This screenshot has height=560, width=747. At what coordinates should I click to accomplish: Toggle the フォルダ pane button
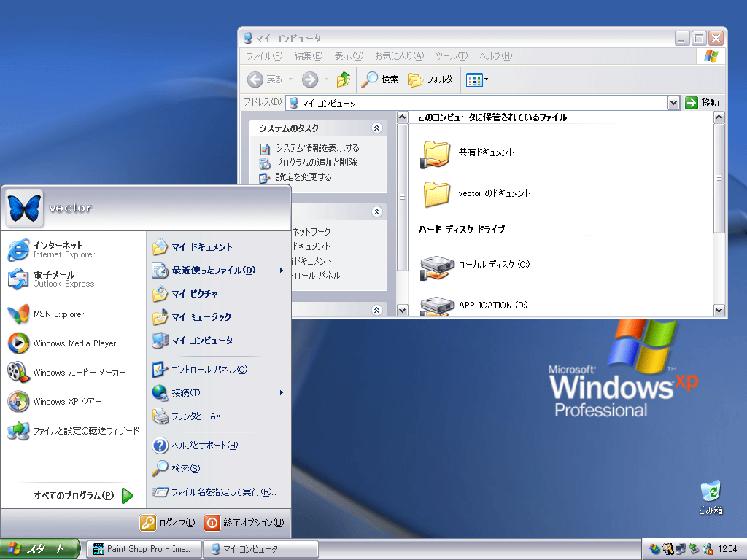[430, 79]
